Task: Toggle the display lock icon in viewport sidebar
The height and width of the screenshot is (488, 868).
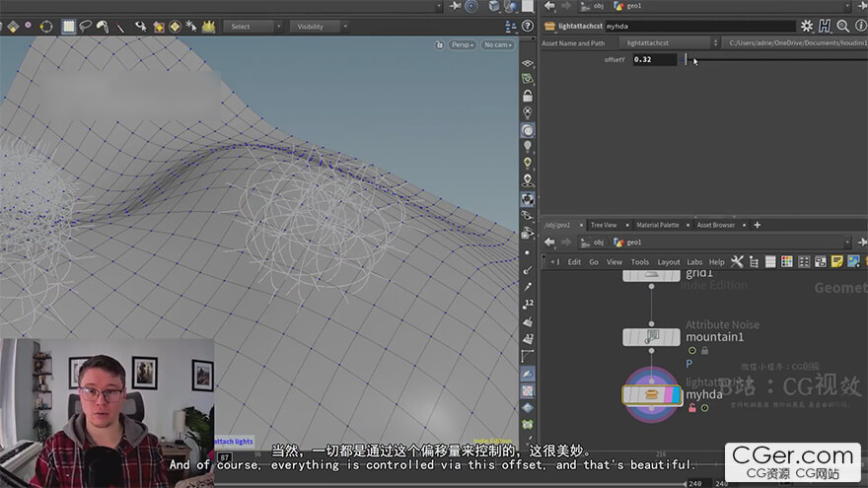Action: tap(528, 96)
